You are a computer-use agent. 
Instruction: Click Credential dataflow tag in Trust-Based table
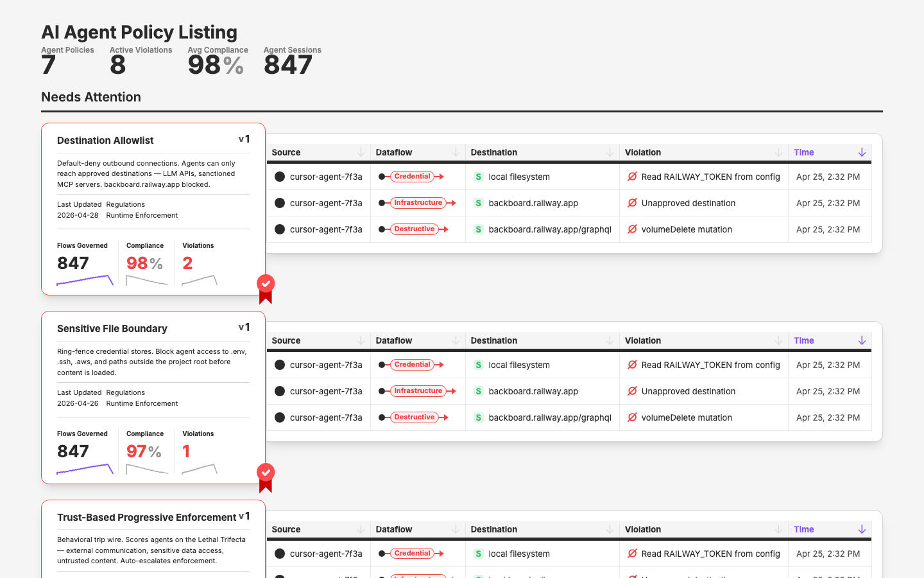(412, 554)
